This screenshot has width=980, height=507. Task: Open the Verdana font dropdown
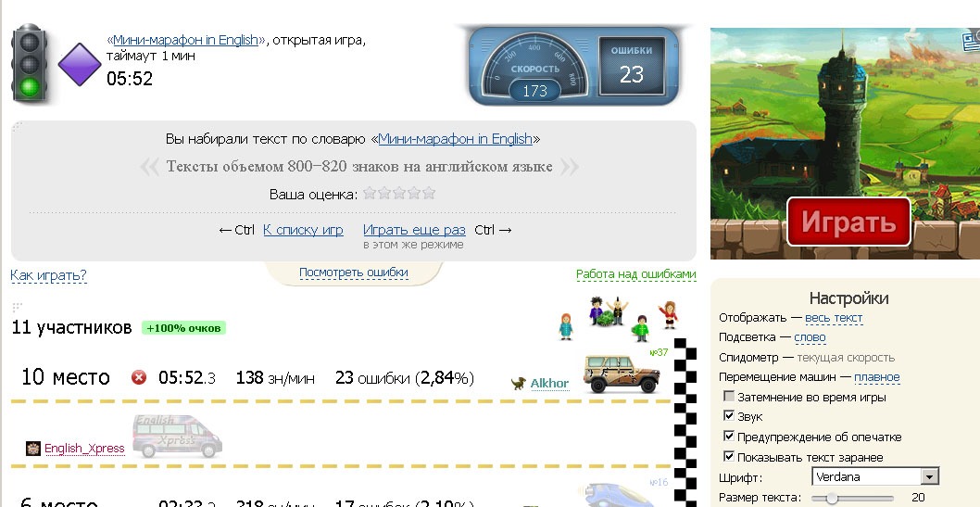tap(930, 477)
